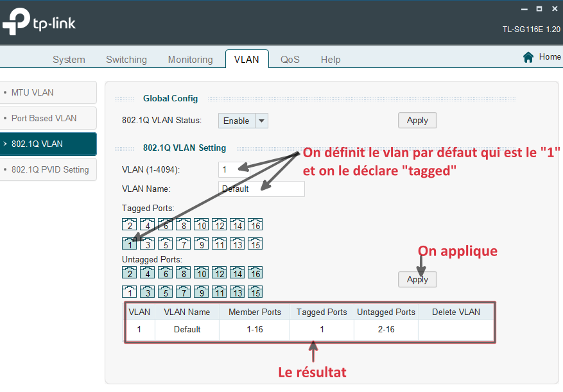Image resolution: width=563 pixels, height=392 pixels.
Task: Expand the 802.1Q VLAN sidebar item
Action: click(48, 144)
